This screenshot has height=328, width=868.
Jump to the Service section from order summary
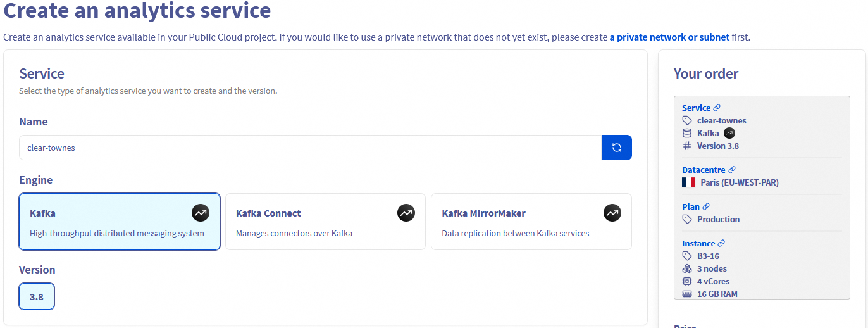click(696, 108)
